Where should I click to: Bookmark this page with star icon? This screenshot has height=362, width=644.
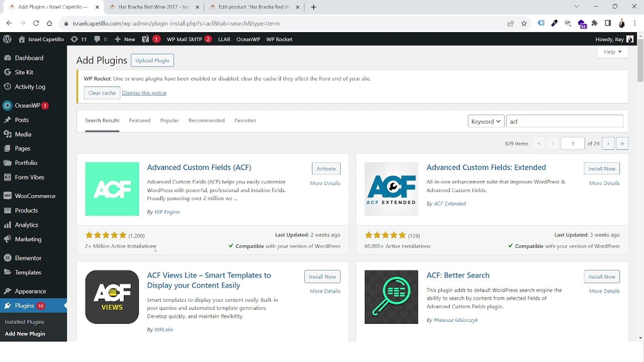point(524,23)
